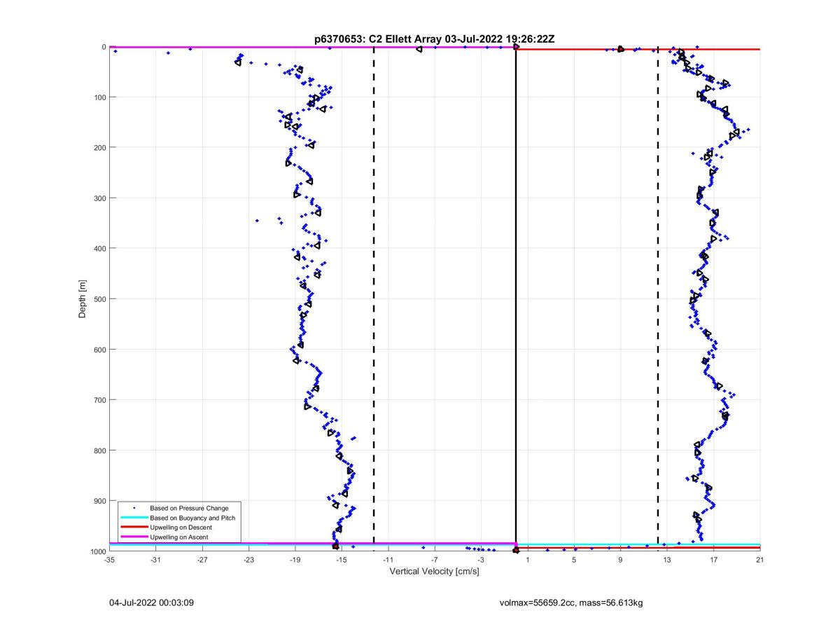Image resolution: width=840 pixels, height=620 pixels.
Task: Click the depth tick label 1000
Action: click(x=97, y=551)
